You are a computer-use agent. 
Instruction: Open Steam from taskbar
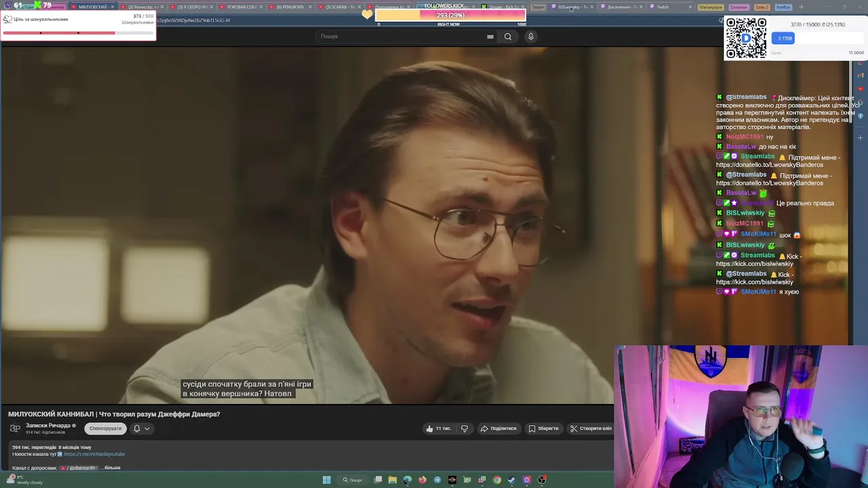[511, 480]
